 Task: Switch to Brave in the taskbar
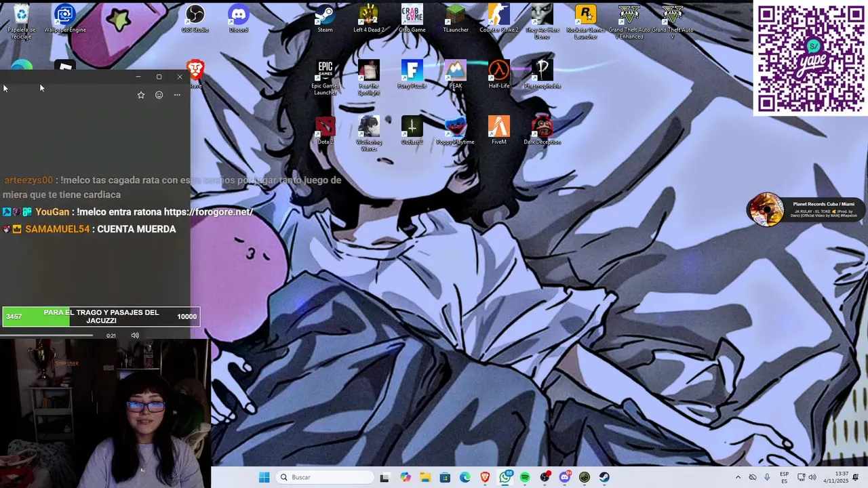pyautogui.click(x=485, y=477)
